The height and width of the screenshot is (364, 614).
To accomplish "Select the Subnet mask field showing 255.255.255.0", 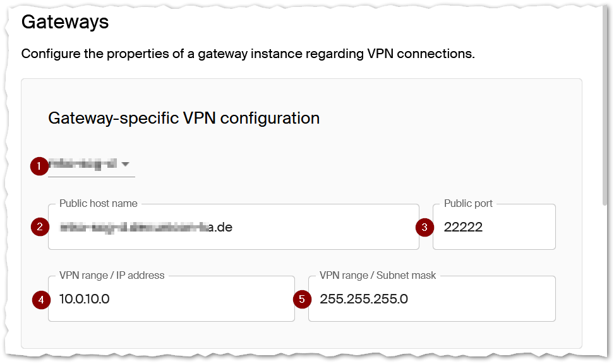I will pyautogui.click(x=432, y=299).
